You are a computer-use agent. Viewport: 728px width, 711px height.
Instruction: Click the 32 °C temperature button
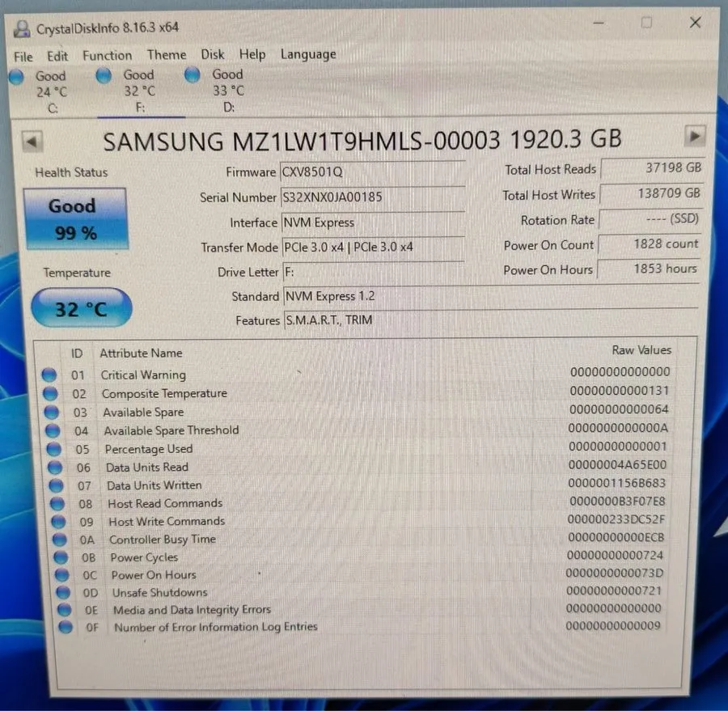82,308
